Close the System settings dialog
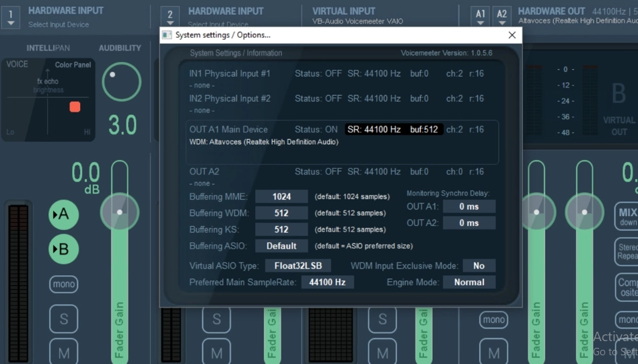This screenshot has width=638, height=364. pos(511,35)
